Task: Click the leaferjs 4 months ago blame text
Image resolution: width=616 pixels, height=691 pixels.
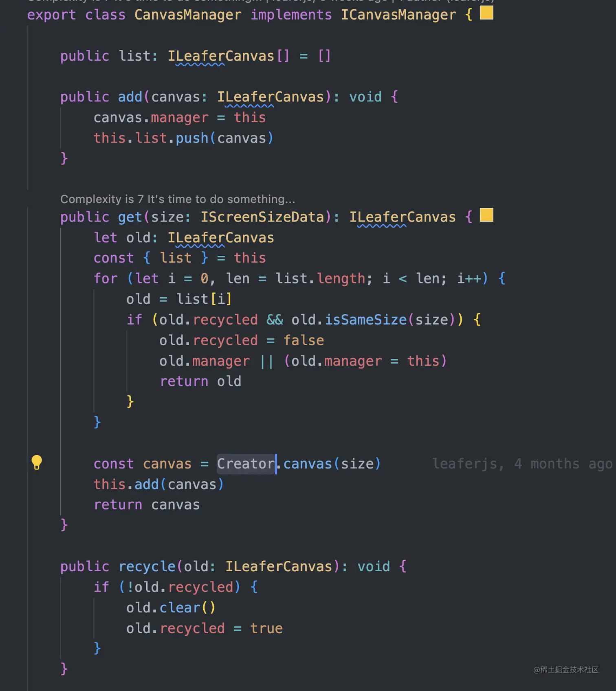Action: [x=522, y=464]
